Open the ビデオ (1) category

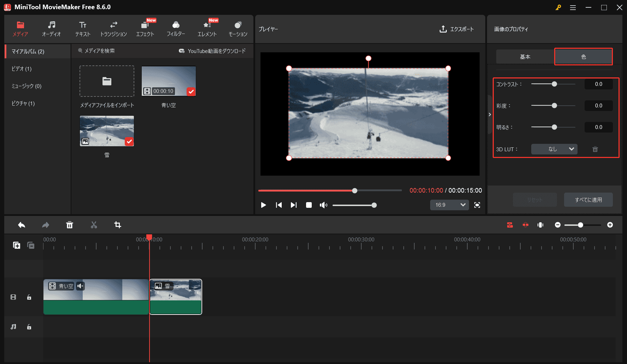(21, 69)
